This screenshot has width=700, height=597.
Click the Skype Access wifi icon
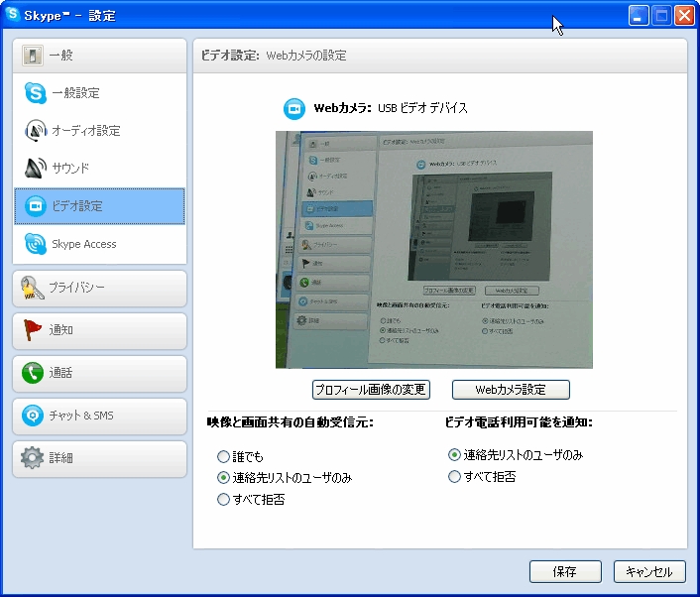click(x=36, y=244)
